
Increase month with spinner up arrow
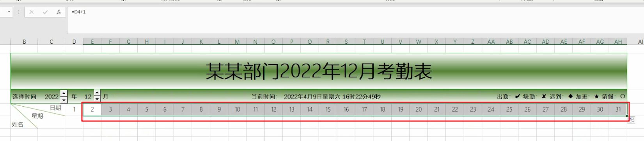coord(97,93)
